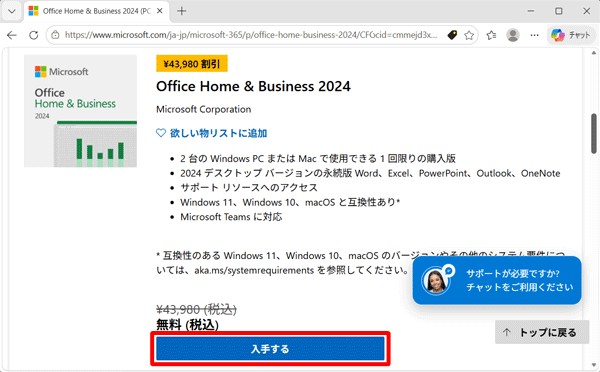This screenshot has width=600, height=372.
Task: Click the heart icon beside wishlist link
Action: coord(161,133)
